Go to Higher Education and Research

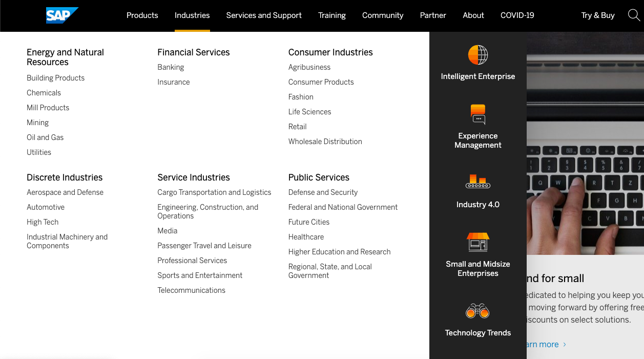(339, 252)
